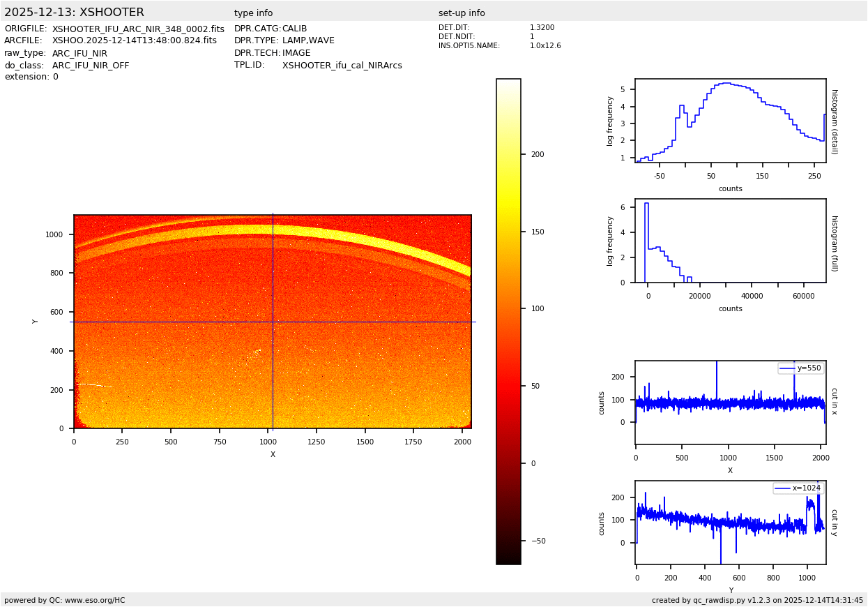868x607 pixels.
Task: Click the crosshair intersection in the detector image
Action: 273,322
